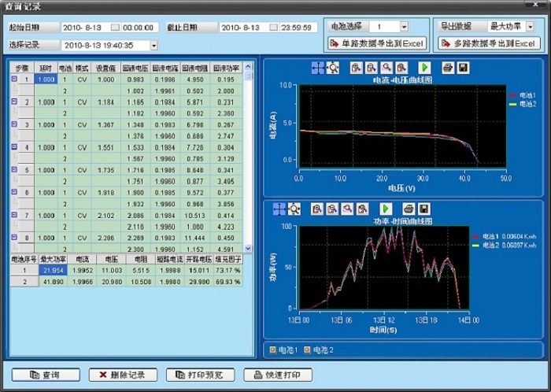
Task: Click the play button above the current-voltage chart
Action: [x=424, y=68]
